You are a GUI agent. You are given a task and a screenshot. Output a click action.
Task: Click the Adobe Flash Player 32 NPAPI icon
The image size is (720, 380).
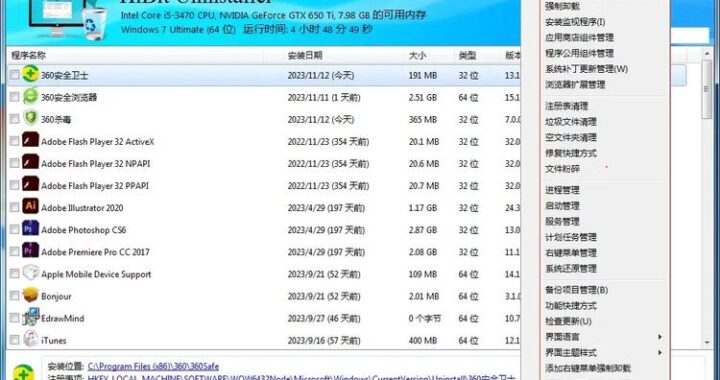(x=30, y=162)
